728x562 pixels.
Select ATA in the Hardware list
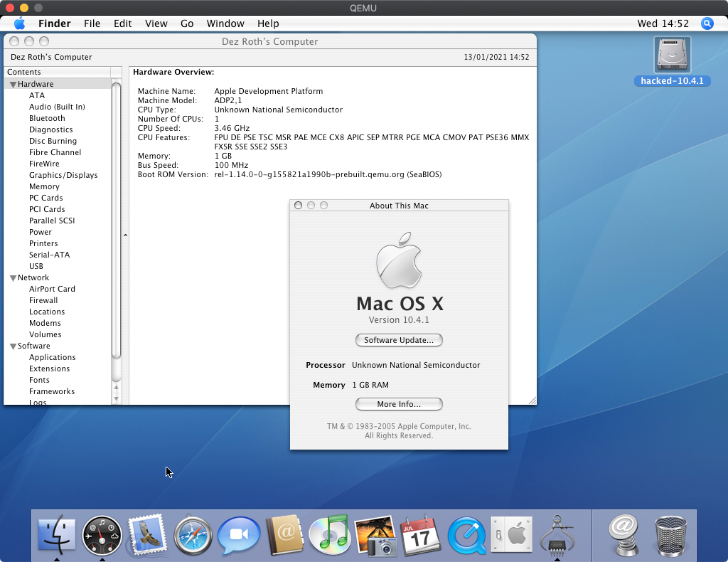37,95
